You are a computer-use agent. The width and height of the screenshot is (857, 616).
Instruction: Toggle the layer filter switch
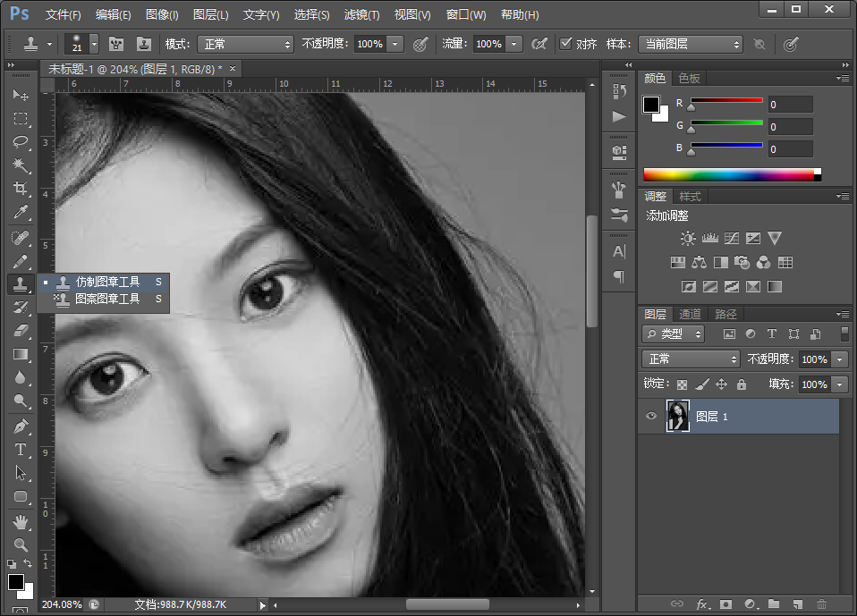click(x=844, y=333)
